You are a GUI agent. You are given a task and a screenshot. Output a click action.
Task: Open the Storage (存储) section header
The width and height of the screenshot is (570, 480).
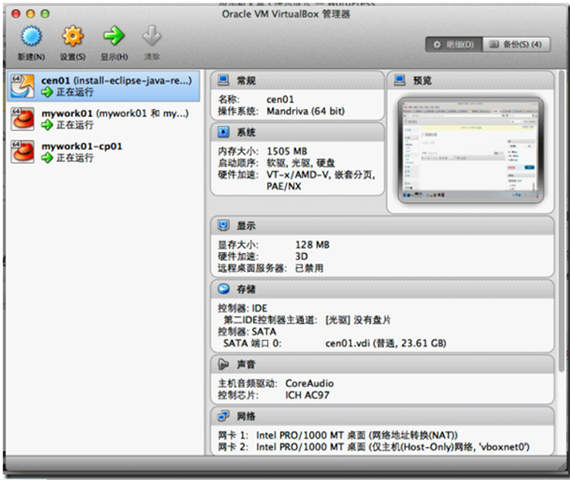click(382, 289)
